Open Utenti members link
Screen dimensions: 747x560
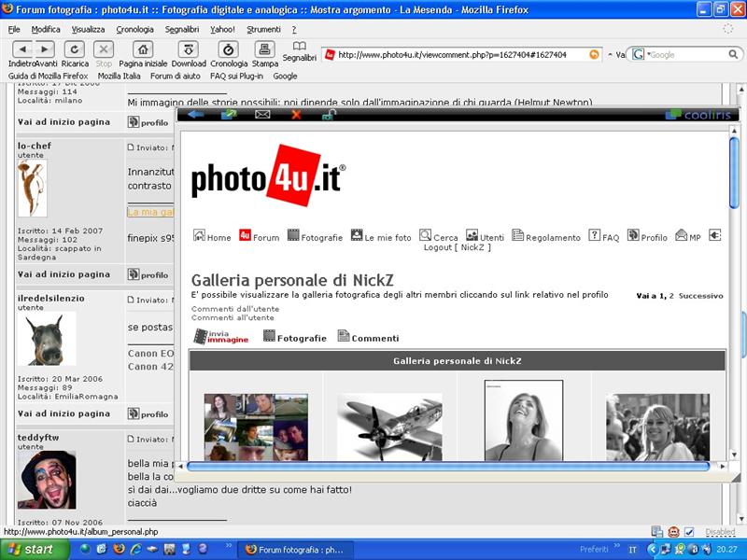pyautogui.click(x=485, y=236)
